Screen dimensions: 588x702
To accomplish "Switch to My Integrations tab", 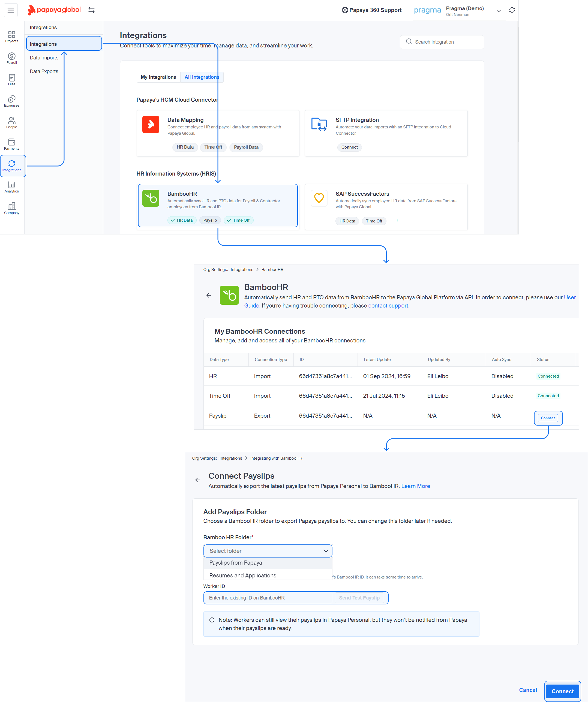I will (x=158, y=77).
